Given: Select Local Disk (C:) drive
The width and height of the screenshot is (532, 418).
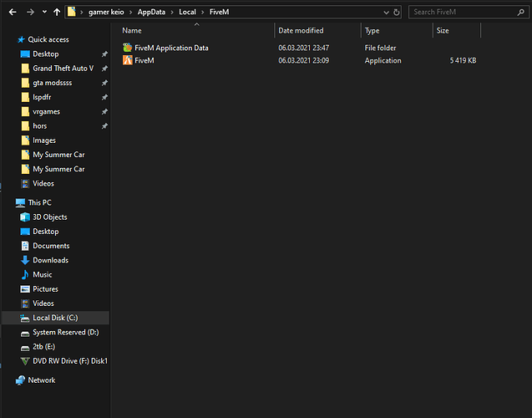Looking at the screenshot, I should [x=55, y=318].
